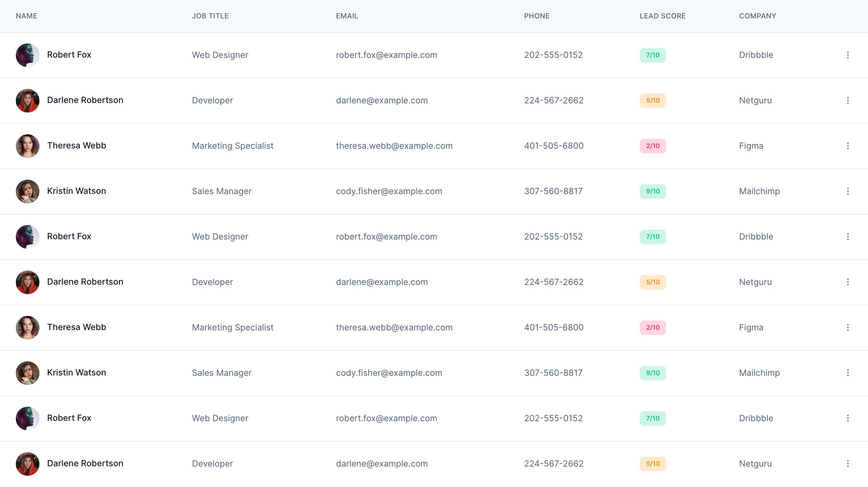Open three-dot menu for first Theresa Webb row
Viewport: 868px width, 487px height.
coord(848,146)
